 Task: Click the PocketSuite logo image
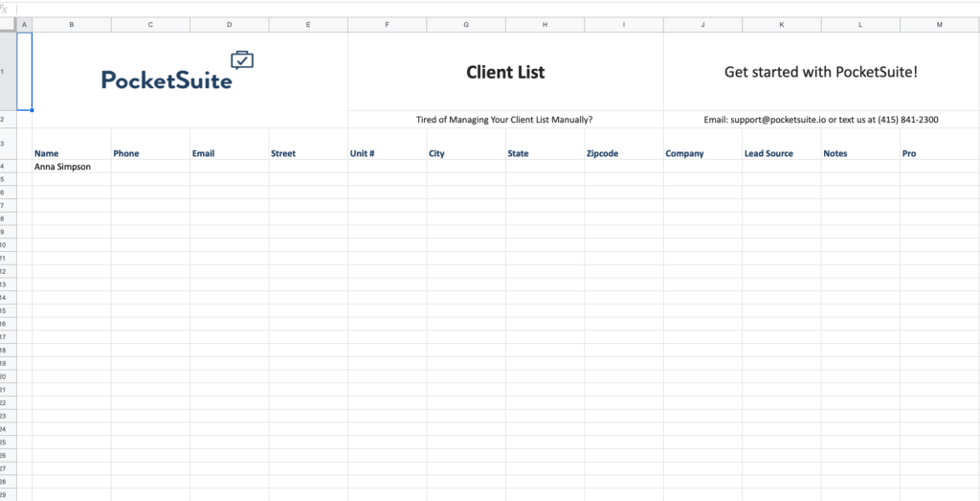[x=177, y=71]
